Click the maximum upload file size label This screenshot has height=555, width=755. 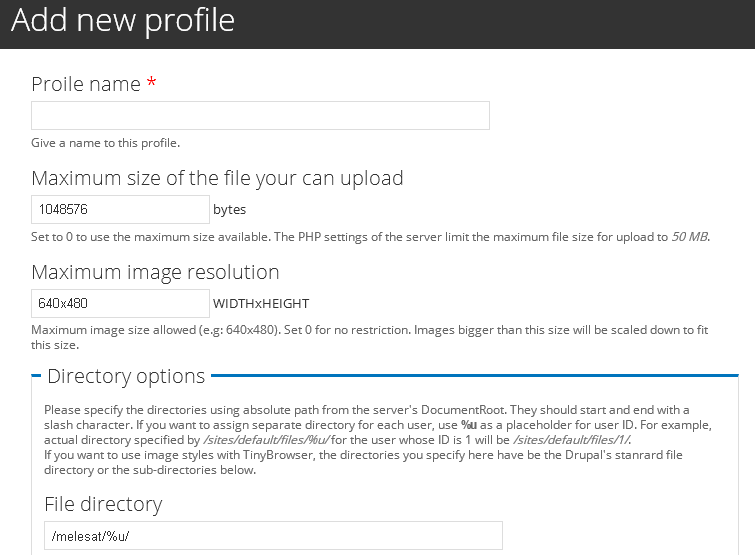[217, 178]
